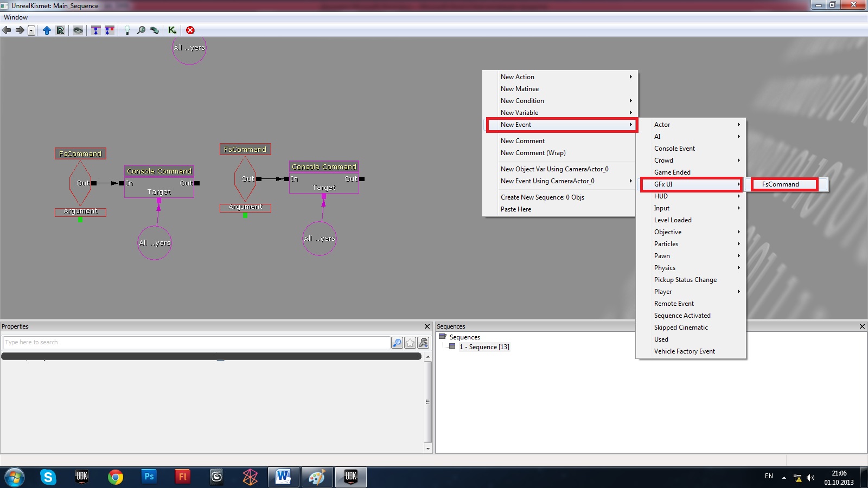This screenshot has height=488, width=868.
Task: Click the curved green arrow toolbar icon
Action: (155, 30)
